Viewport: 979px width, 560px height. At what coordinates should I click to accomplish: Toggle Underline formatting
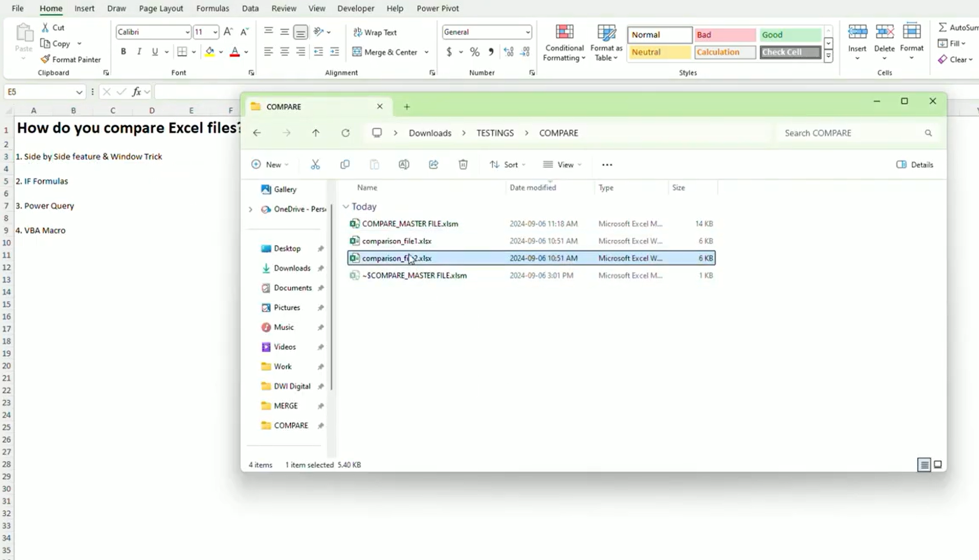(155, 52)
